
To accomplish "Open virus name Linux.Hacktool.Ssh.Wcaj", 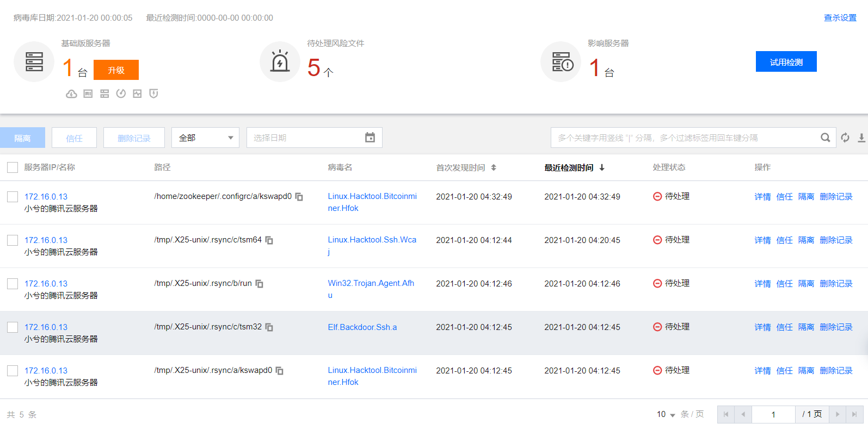I will pyautogui.click(x=372, y=246).
